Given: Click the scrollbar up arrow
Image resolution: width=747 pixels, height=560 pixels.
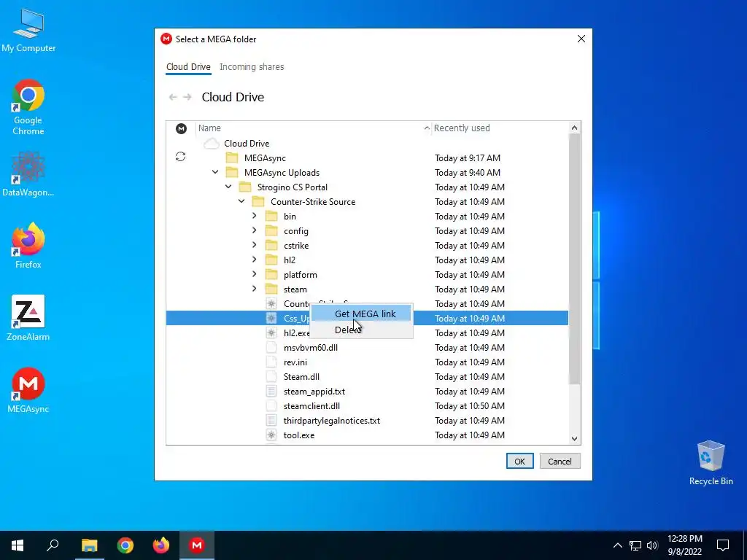Looking at the screenshot, I should 575,128.
